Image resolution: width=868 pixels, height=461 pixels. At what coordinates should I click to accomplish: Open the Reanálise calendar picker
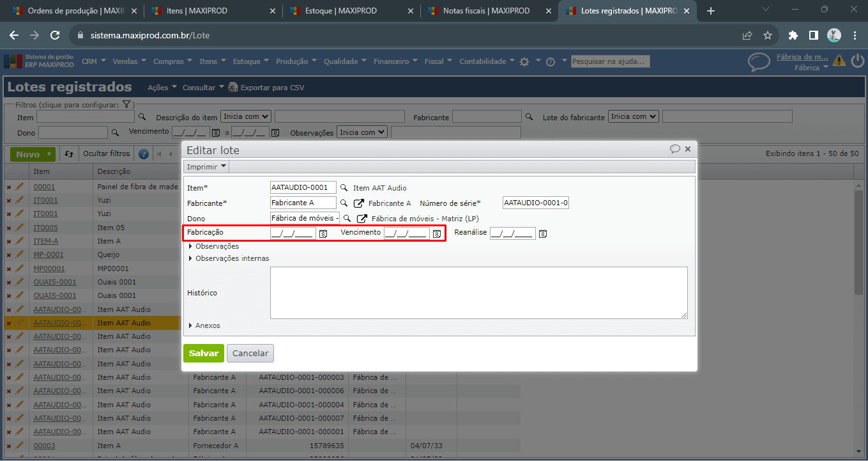543,234
